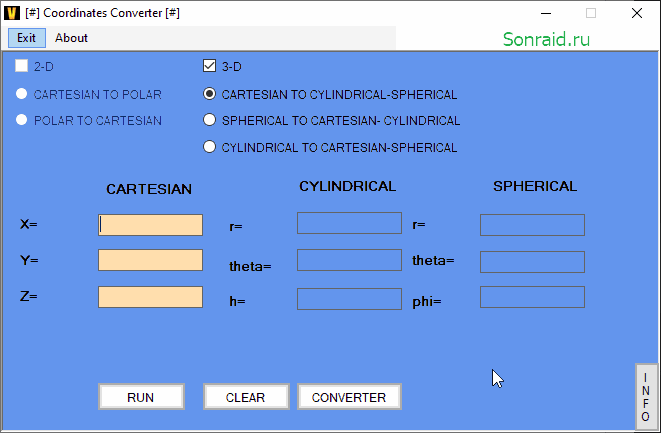
Task: Focus the Cartesian X input field
Action: tap(150, 225)
